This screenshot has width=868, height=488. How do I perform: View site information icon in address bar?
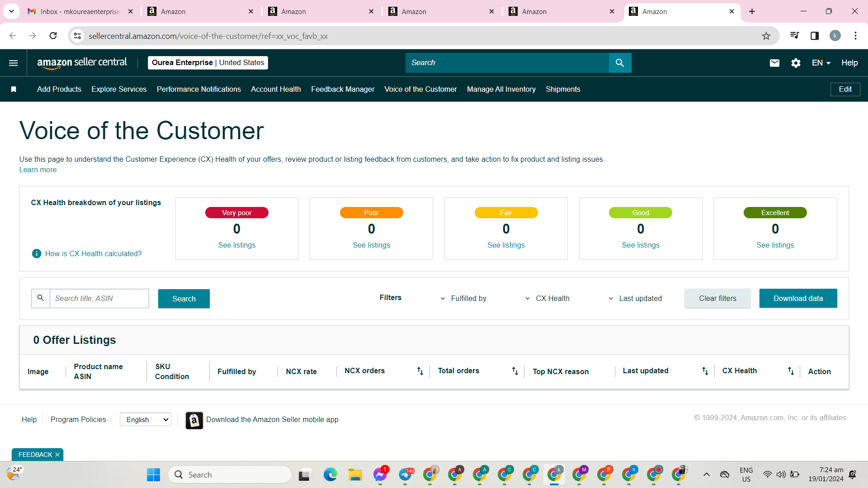(x=78, y=36)
